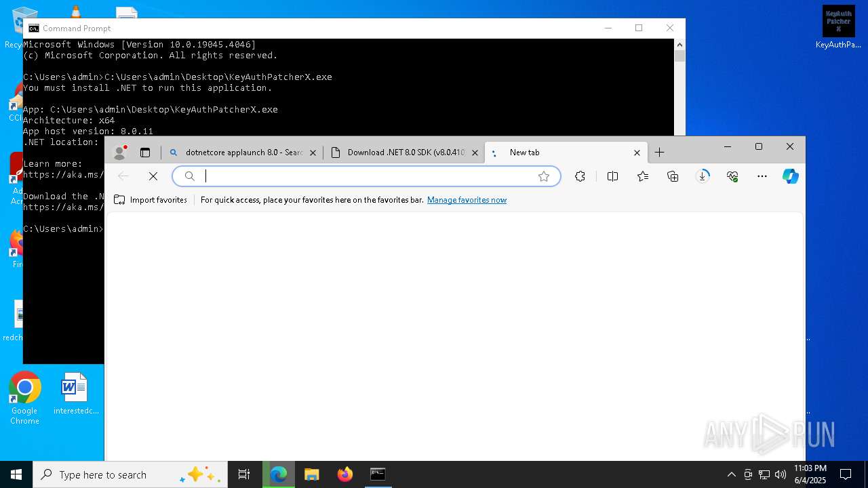The image size is (868, 488).
Task: Stop loading the page
Action: (x=153, y=176)
